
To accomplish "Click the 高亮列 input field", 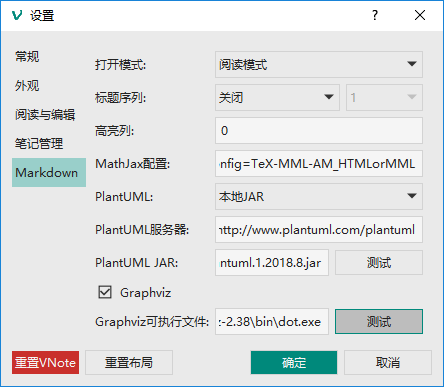I will [x=319, y=130].
